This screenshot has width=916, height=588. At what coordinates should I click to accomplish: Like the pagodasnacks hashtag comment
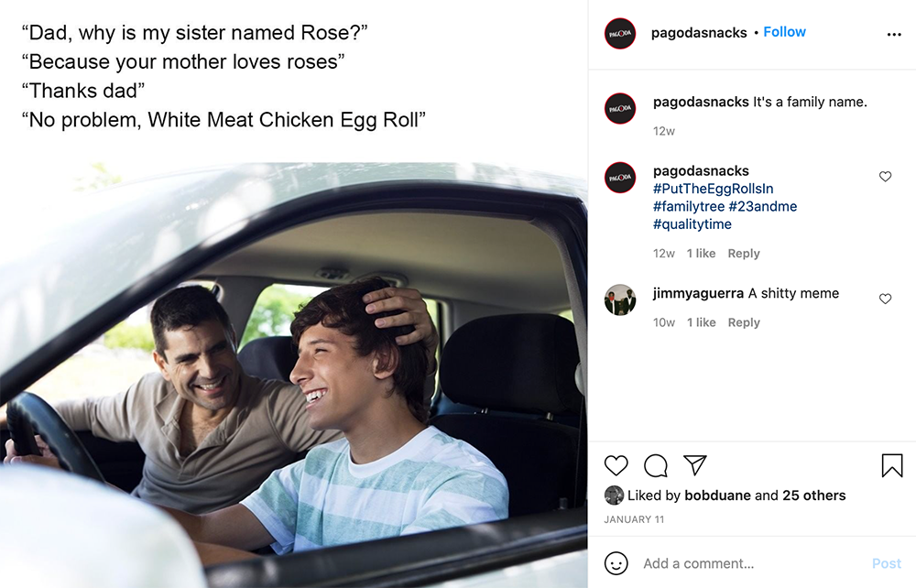click(x=885, y=177)
